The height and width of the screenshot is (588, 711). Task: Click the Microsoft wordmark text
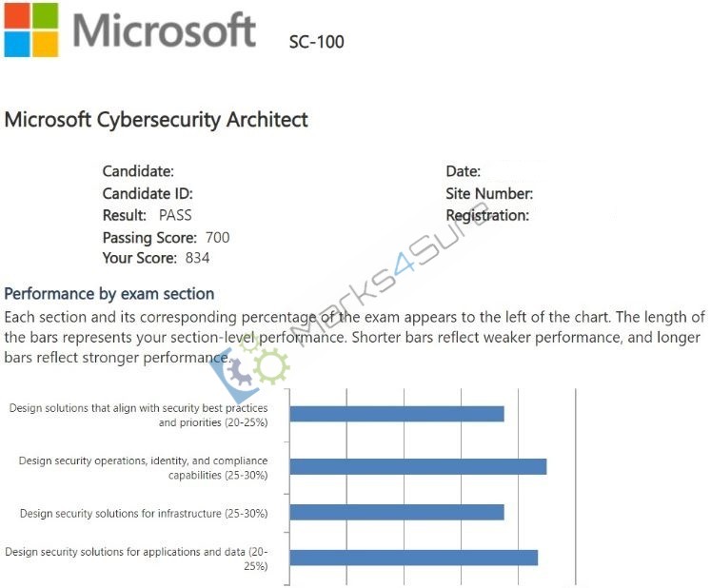pyautogui.click(x=164, y=30)
